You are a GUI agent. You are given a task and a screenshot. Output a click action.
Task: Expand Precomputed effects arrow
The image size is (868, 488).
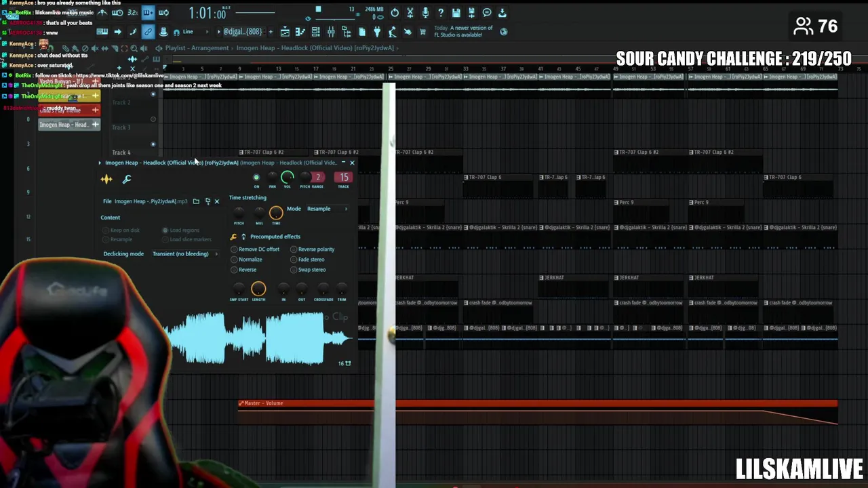point(243,237)
